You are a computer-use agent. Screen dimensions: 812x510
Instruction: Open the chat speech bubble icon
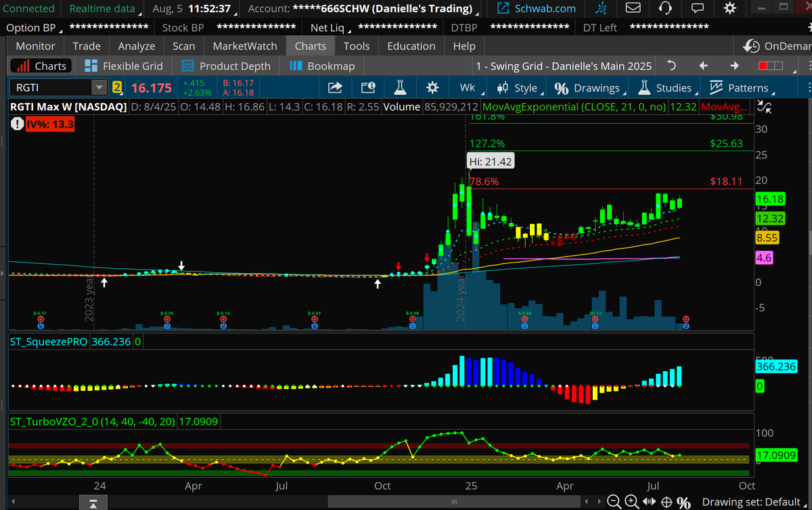[x=698, y=9]
